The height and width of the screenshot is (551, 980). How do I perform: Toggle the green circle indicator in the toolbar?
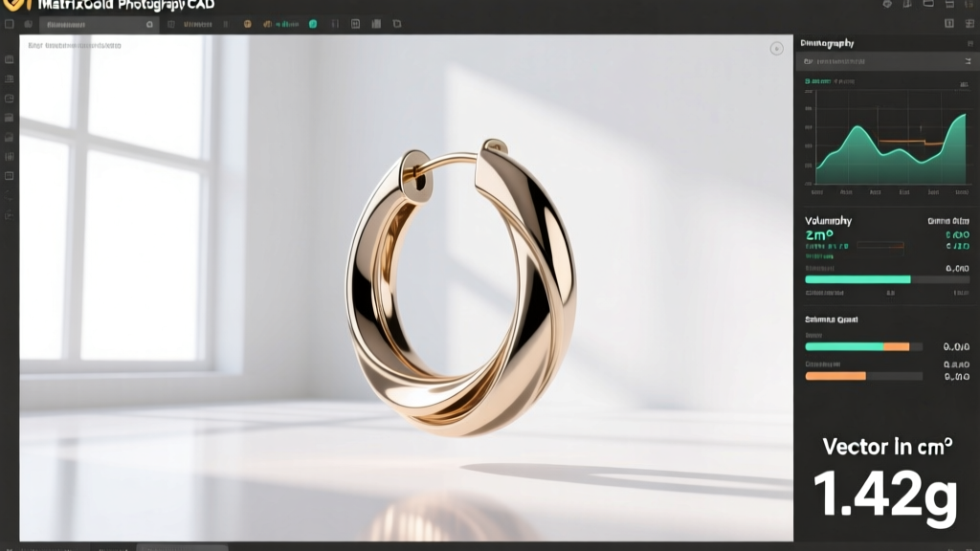pyautogui.click(x=313, y=24)
